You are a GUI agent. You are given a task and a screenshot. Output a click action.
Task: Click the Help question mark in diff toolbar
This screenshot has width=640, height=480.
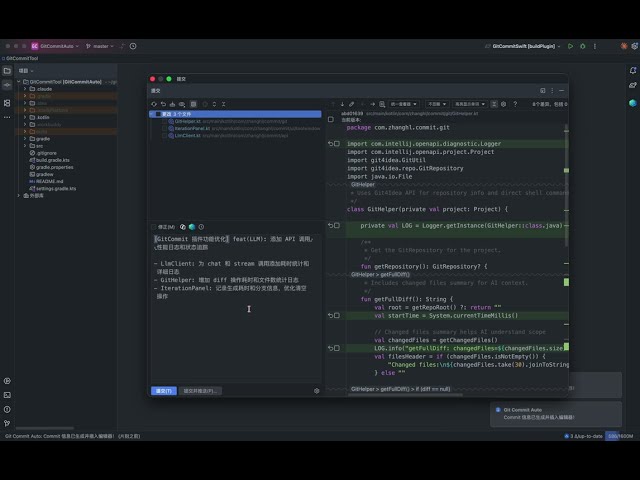click(x=515, y=104)
